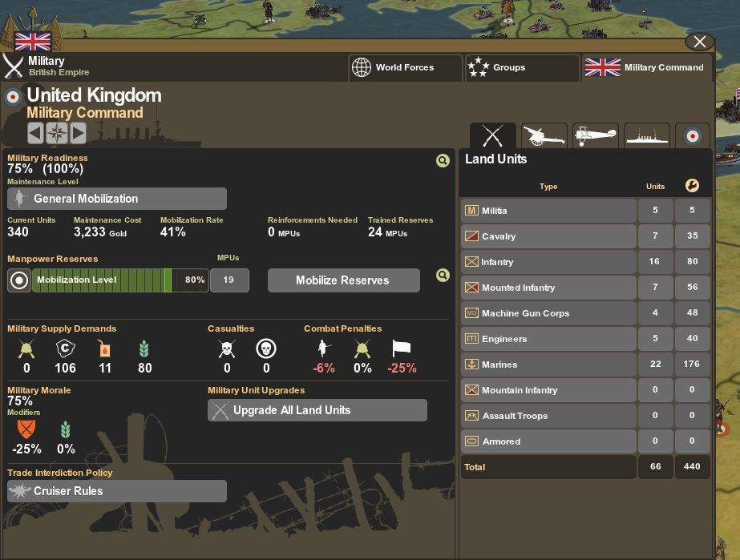This screenshot has height=560, width=740.
Task: Open the biplane air units tab
Action: [595, 136]
